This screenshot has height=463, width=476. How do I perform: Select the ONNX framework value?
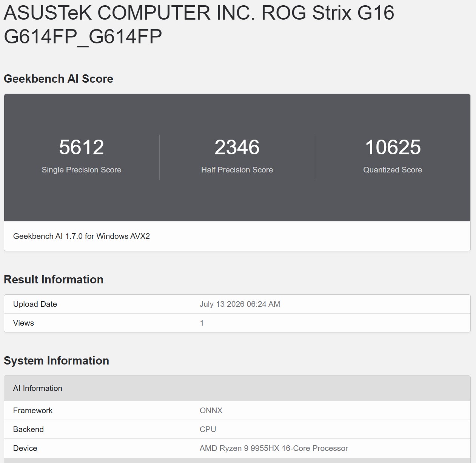click(x=211, y=411)
